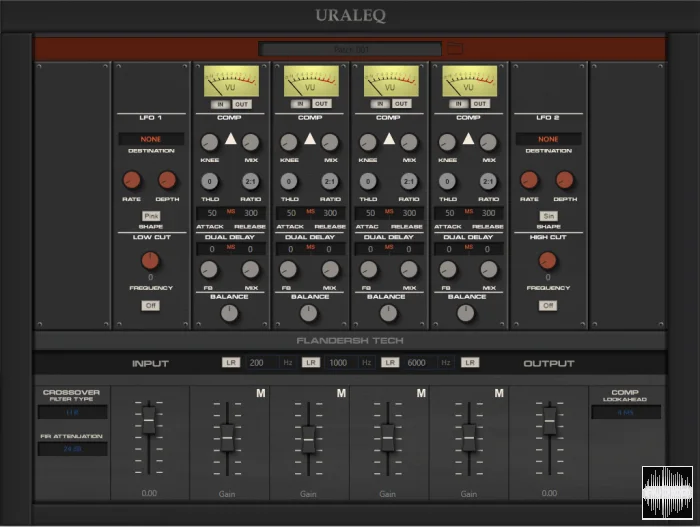Switch first band VU meter to OUT
This screenshot has width=700, height=527.
click(242, 104)
